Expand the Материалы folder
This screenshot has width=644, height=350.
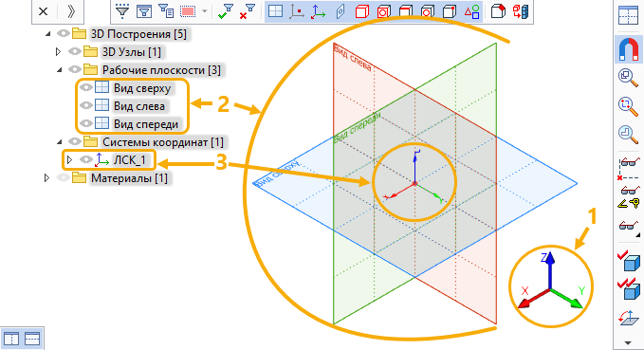(46, 178)
